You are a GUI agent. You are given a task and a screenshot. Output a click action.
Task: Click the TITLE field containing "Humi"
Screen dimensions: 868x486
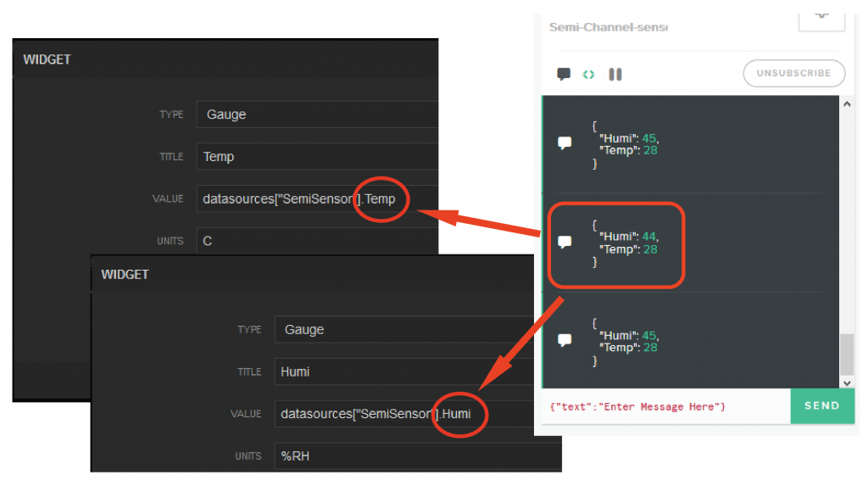click(415, 371)
